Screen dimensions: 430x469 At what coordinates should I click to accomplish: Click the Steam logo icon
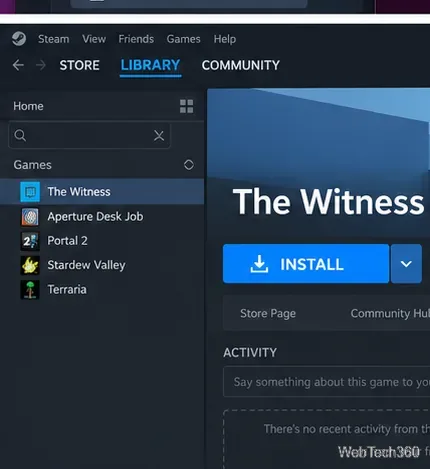pyautogui.click(x=19, y=39)
